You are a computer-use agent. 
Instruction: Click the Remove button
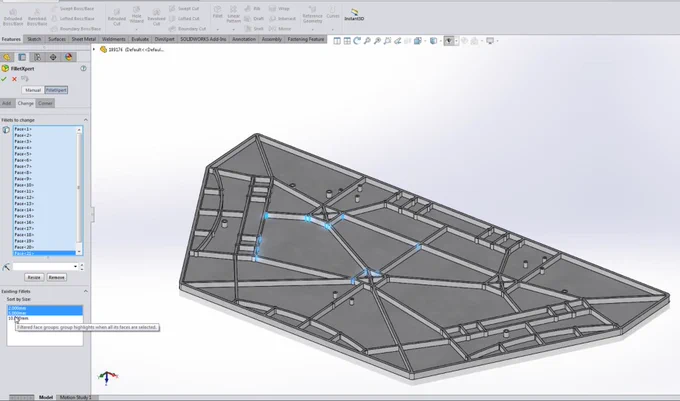coord(56,277)
